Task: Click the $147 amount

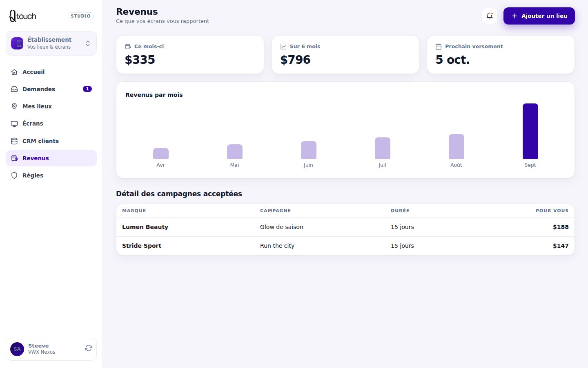Action: click(561, 246)
